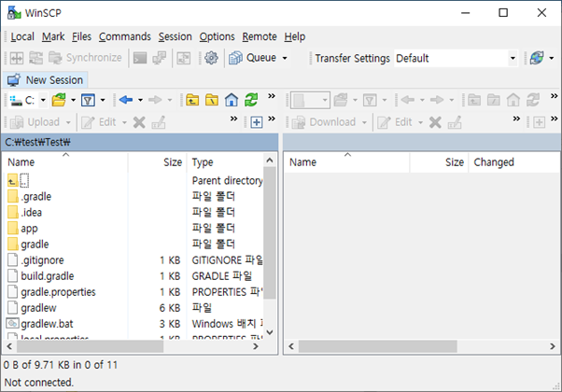Click the local filter icon
The image size is (562, 392).
point(88,100)
